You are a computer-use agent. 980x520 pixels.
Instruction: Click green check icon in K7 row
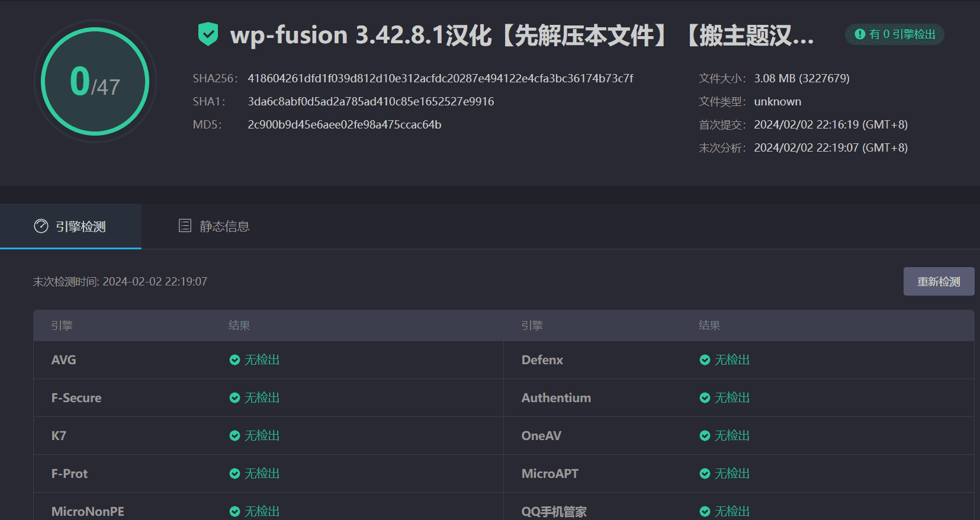click(234, 436)
